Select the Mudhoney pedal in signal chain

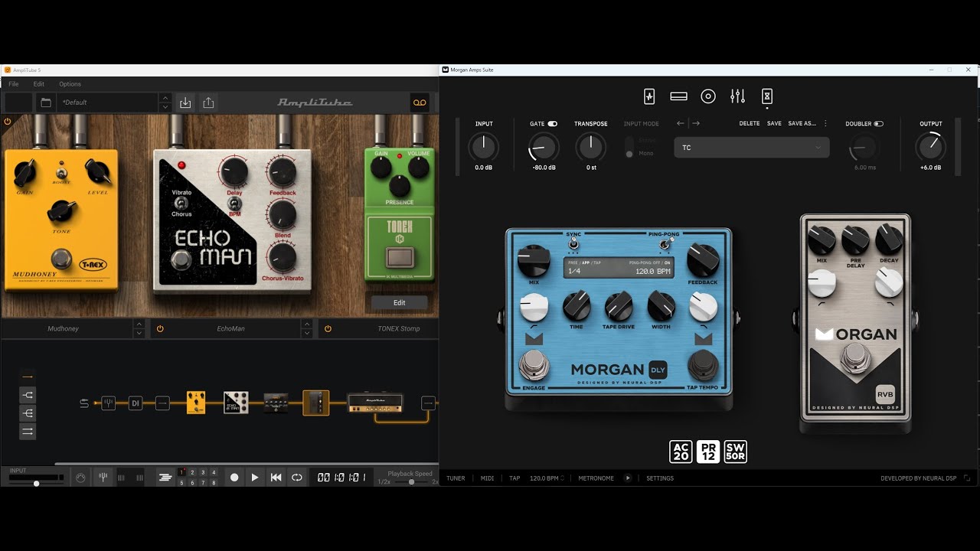click(196, 403)
